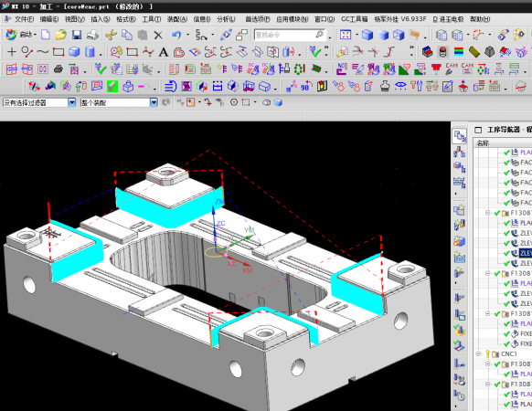Select the Rectangle sketch tool in curve toolbar
Screen dimensions: 532x411
click(59, 52)
